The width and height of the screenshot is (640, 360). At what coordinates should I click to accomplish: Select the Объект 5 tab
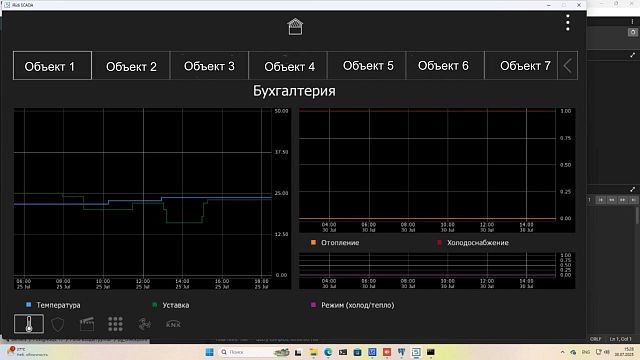[367, 66]
